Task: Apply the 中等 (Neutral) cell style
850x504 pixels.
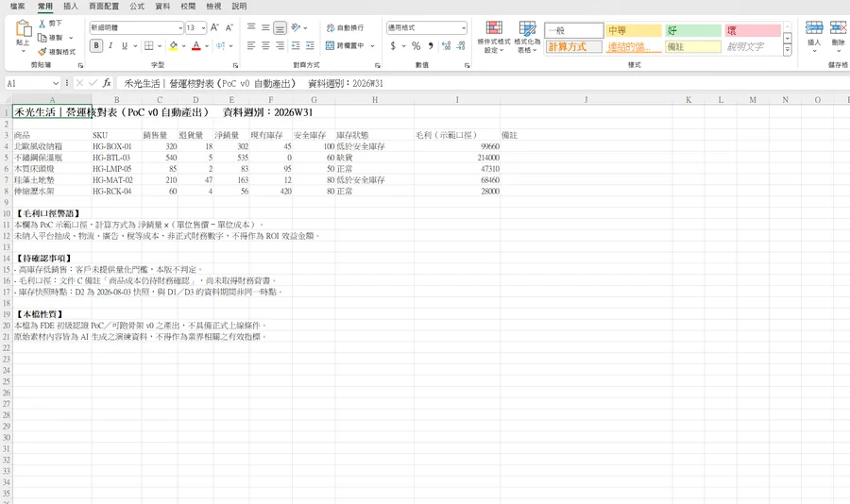Action: [x=634, y=30]
